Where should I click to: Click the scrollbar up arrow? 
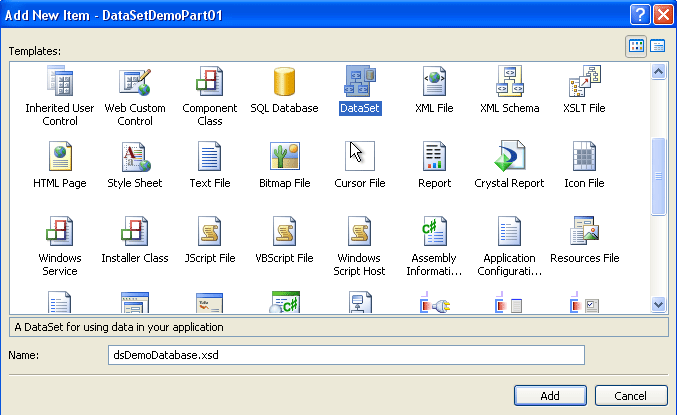[658, 71]
